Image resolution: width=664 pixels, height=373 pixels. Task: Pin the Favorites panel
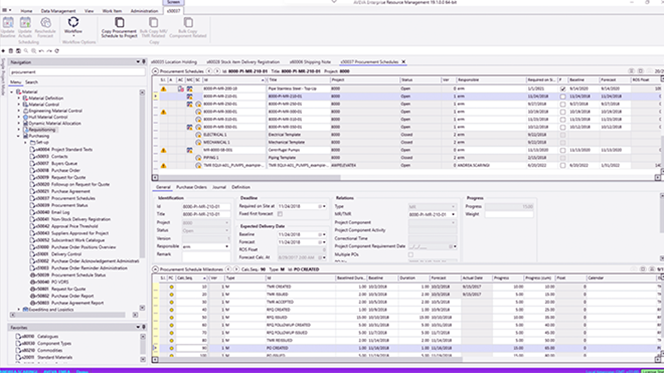pyautogui.click(x=144, y=327)
